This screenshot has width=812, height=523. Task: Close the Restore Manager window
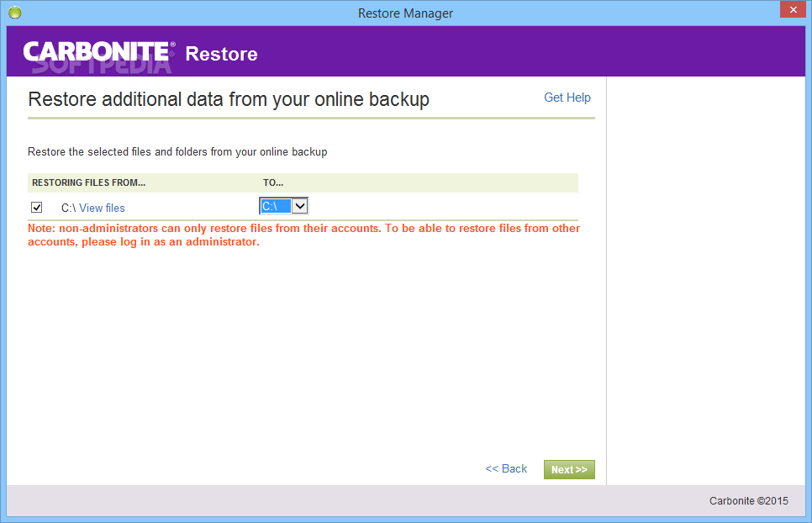coord(793,9)
